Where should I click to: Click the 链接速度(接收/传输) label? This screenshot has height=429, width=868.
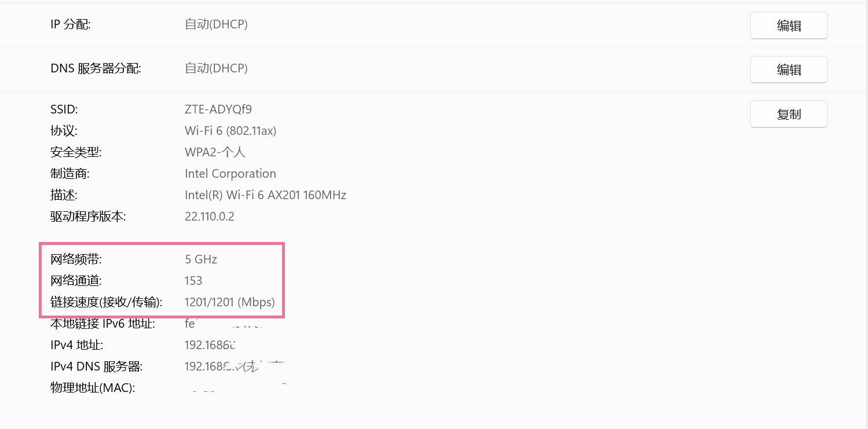[107, 302]
